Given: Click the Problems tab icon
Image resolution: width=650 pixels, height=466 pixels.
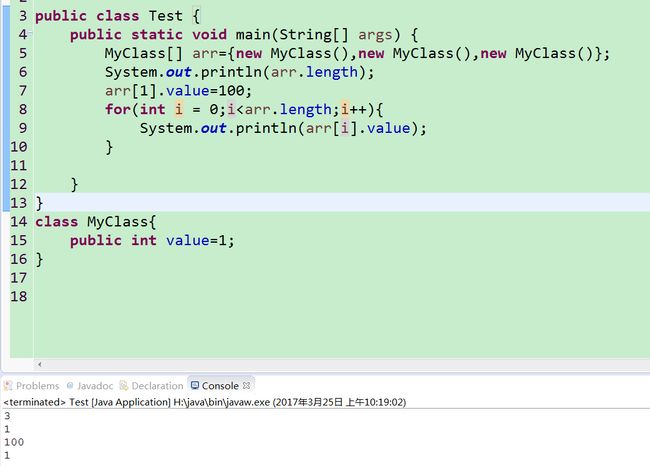Looking at the screenshot, I should [x=8, y=386].
